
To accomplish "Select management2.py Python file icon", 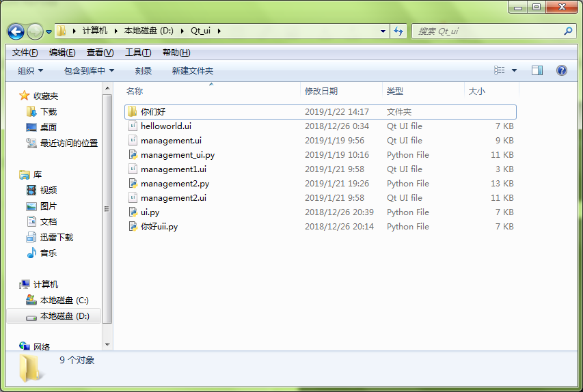I will [x=133, y=183].
